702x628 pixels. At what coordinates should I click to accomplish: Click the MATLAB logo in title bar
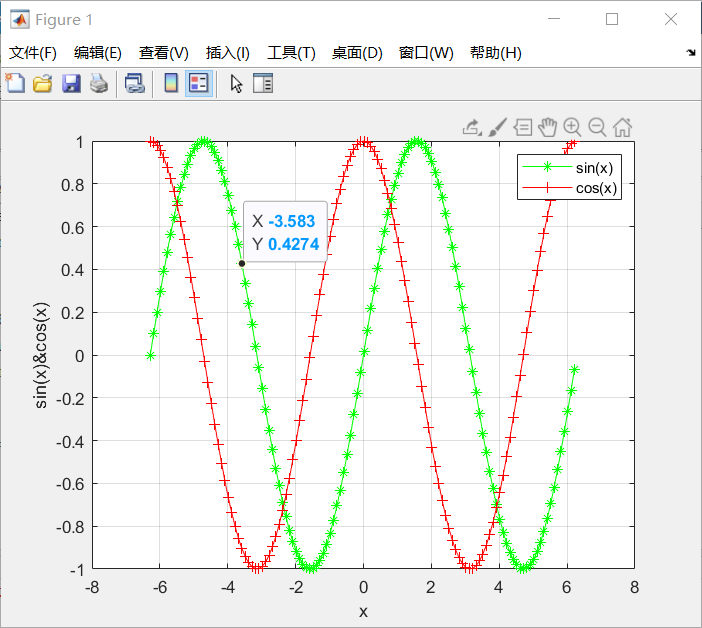[x=20, y=19]
